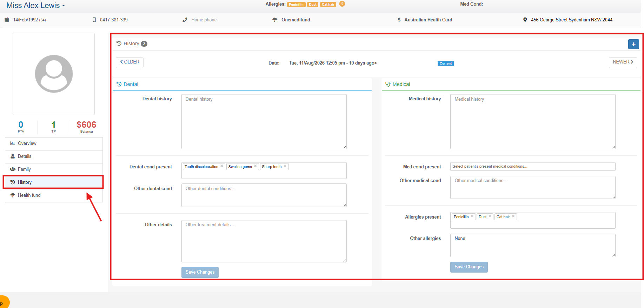Click into the Dental history text area

pos(264,121)
